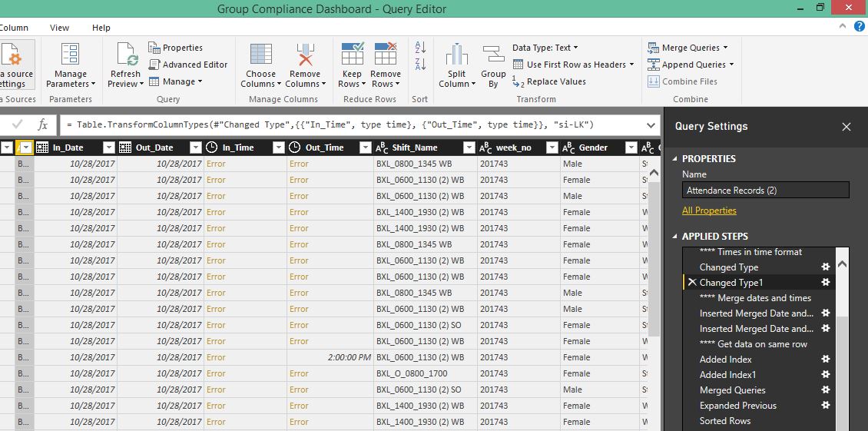Open help question mark button
868x431 pixels.
860,26
